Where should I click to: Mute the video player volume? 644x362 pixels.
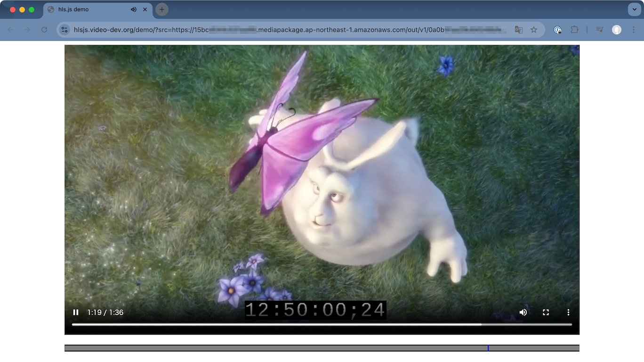pyautogui.click(x=523, y=312)
